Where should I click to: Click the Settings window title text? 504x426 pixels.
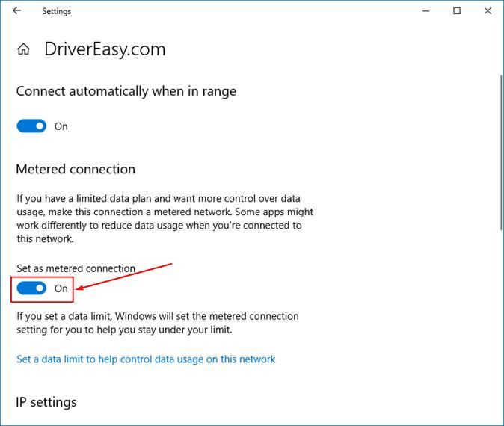click(x=56, y=12)
